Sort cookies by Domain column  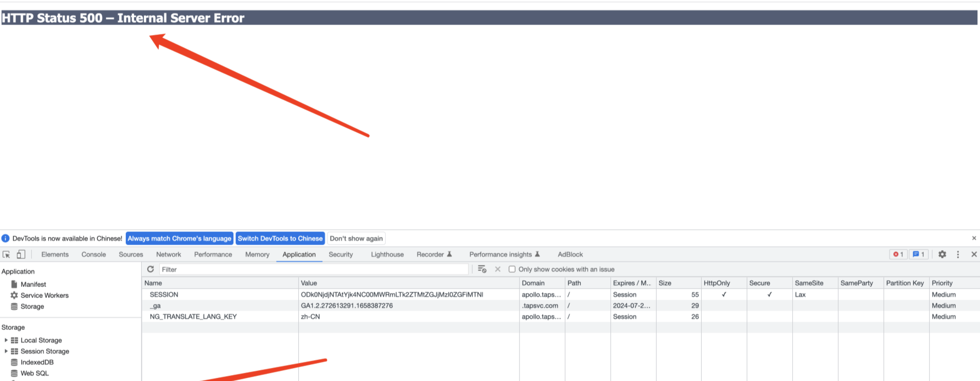point(542,283)
